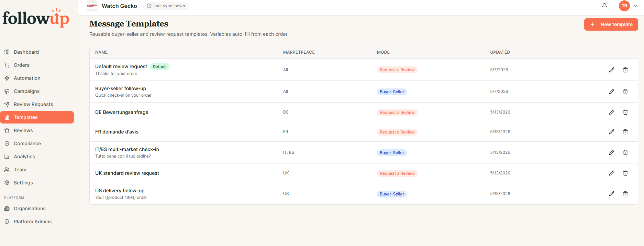Delete the FR demande d'avis template

[x=625, y=132]
